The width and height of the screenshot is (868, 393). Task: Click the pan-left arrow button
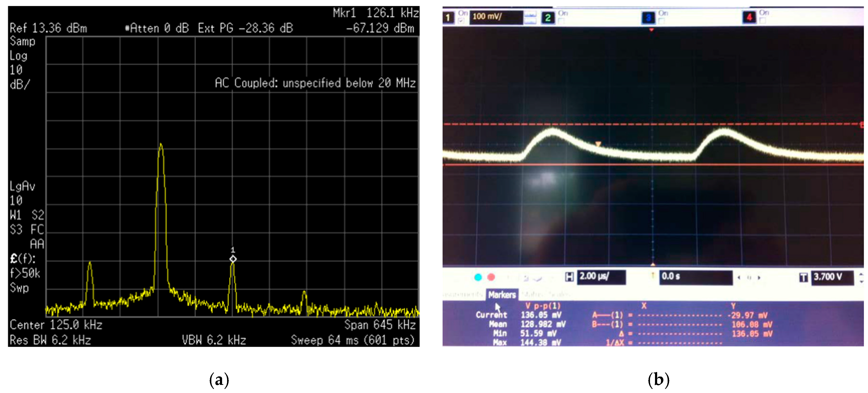739,277
